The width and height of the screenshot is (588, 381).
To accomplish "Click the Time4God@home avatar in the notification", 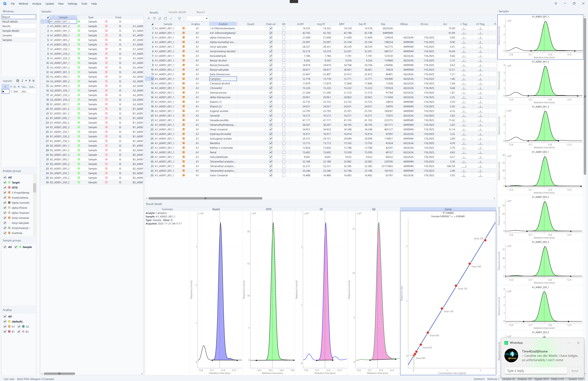I will coord(511,355).
